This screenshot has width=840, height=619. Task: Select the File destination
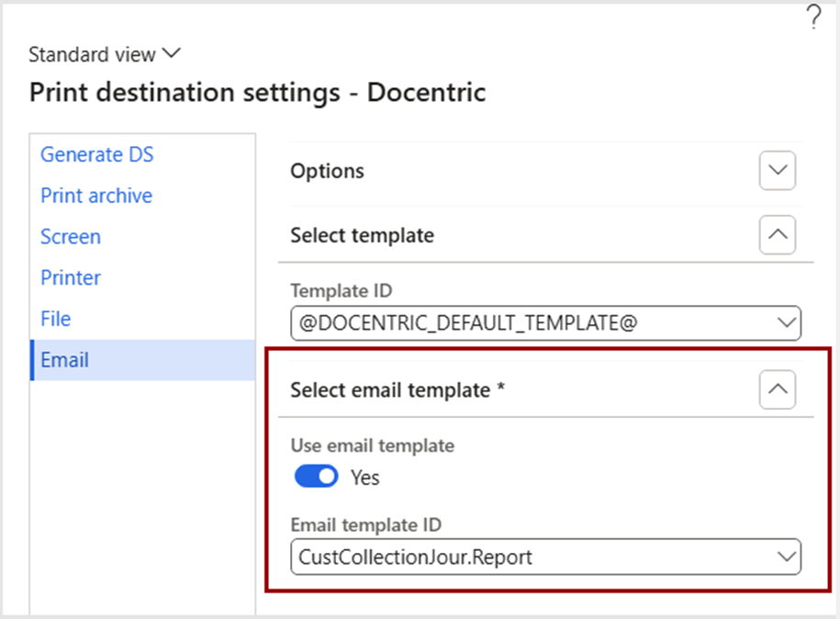click(56, 319)
